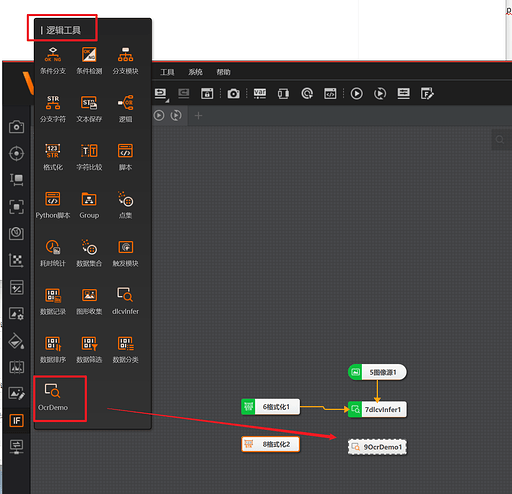Expand the undo button dropdown arrow
512x494 pixels.
(168, 101)
